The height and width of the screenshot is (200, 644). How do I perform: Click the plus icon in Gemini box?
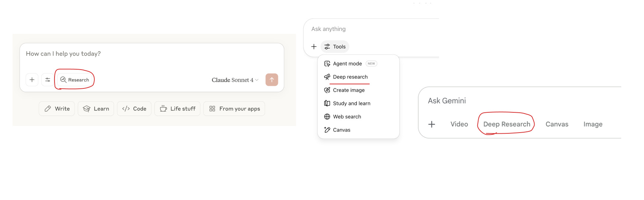pyautogui.click(x=432, y=124)
